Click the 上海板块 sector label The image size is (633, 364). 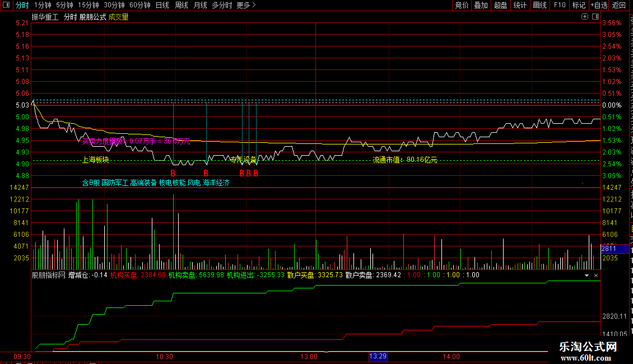(x=96, y=160)
